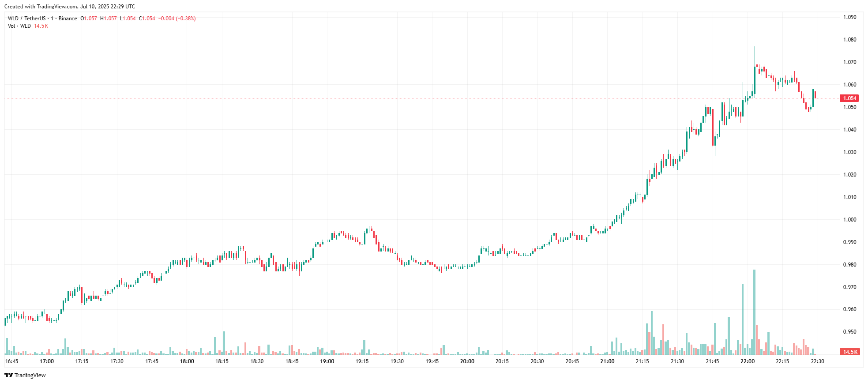
Task: Click the 17:00 time axis label
Action: click(x=47, y=361)
